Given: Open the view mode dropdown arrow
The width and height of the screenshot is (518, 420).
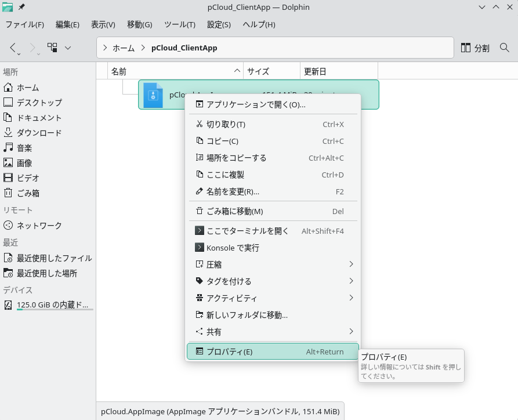Looking at the screenshot, I should click(68, 48).
